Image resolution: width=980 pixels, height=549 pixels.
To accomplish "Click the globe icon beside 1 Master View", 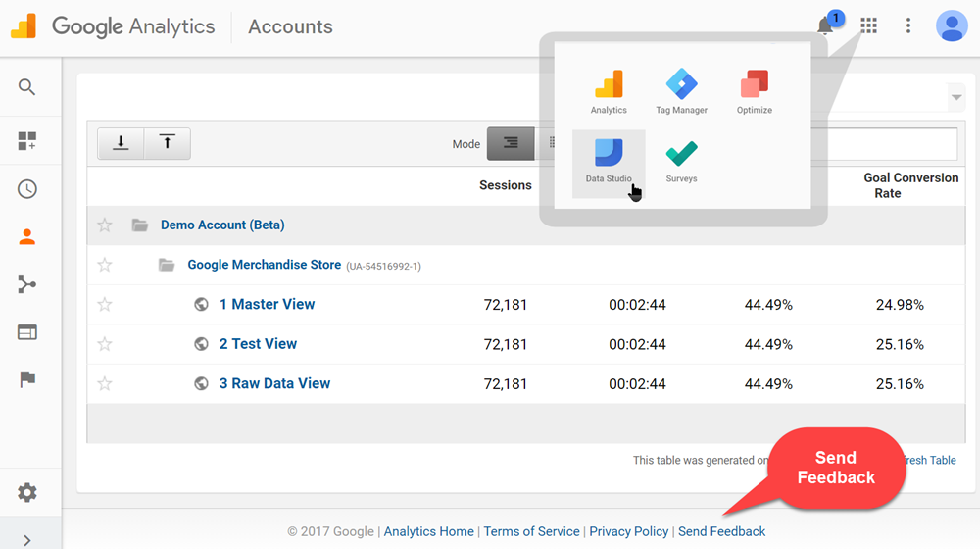I will point(201,305).
